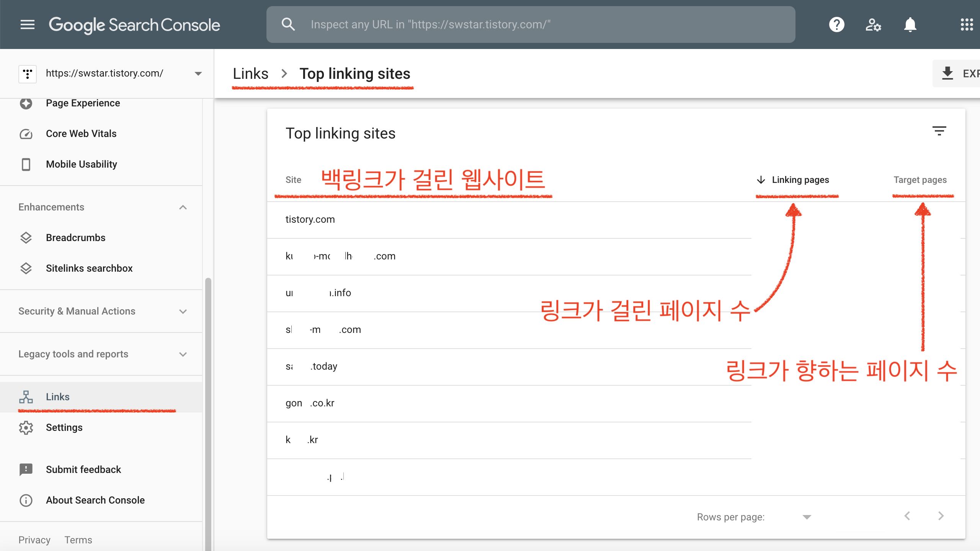Go to next page of results
Screen dimensions: 980x551
[941, 516]
